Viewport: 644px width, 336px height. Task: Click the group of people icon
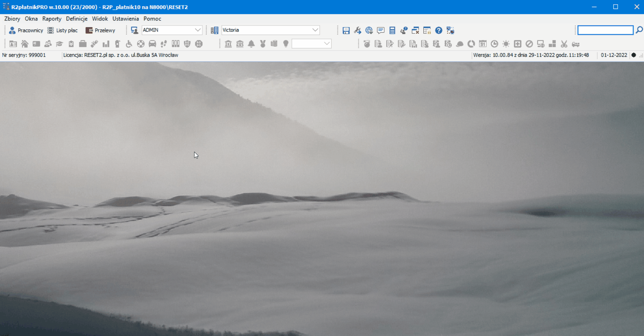tap(48, 44)
